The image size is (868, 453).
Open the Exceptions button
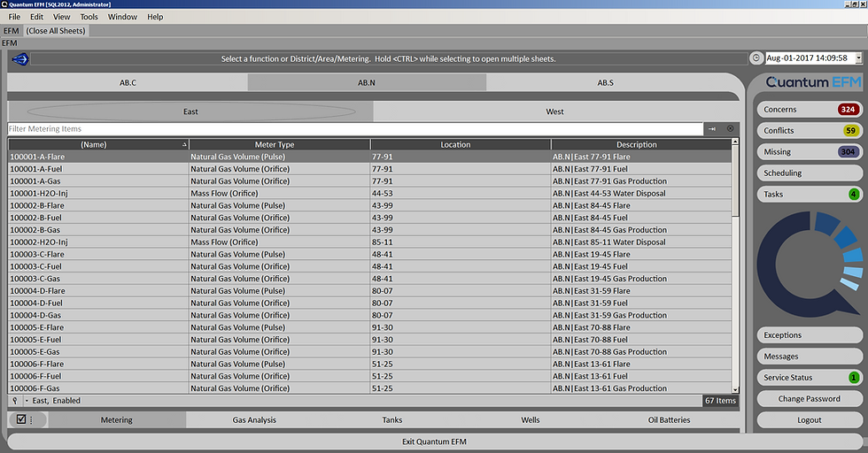(809, 335)
